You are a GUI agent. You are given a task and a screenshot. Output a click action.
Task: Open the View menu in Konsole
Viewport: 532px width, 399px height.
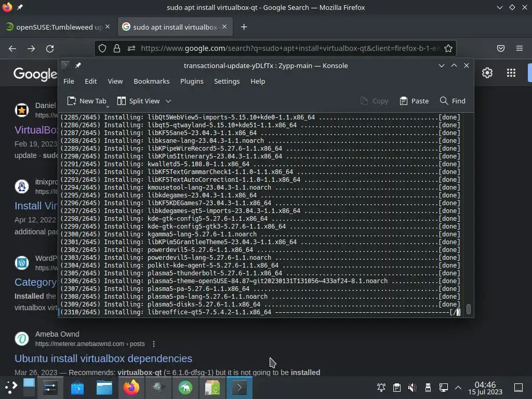coord(115,81)
